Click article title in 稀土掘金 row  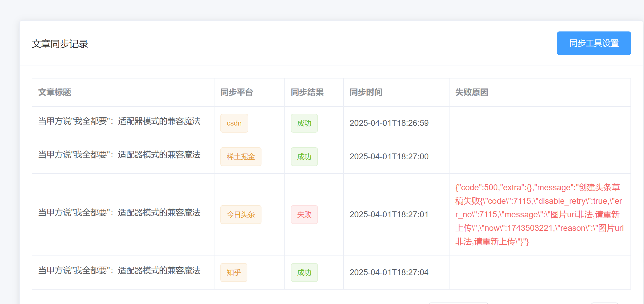(119, 155)
